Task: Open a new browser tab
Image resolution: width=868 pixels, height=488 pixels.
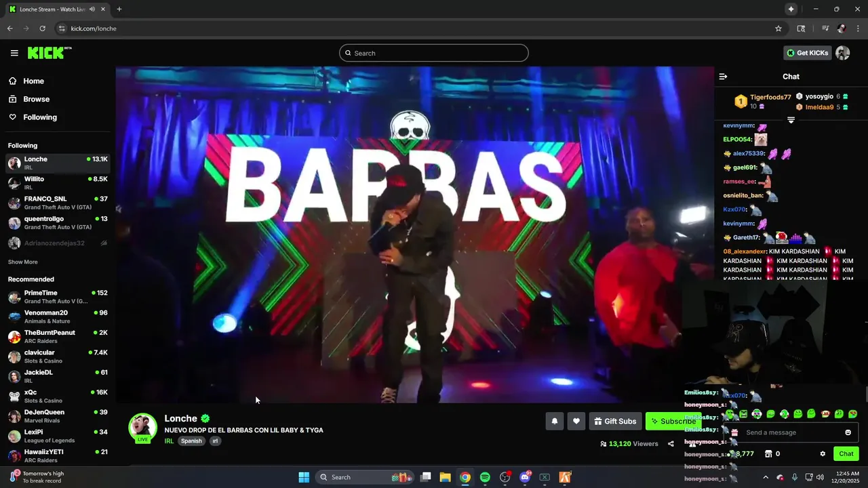Action: click(119, 9)
